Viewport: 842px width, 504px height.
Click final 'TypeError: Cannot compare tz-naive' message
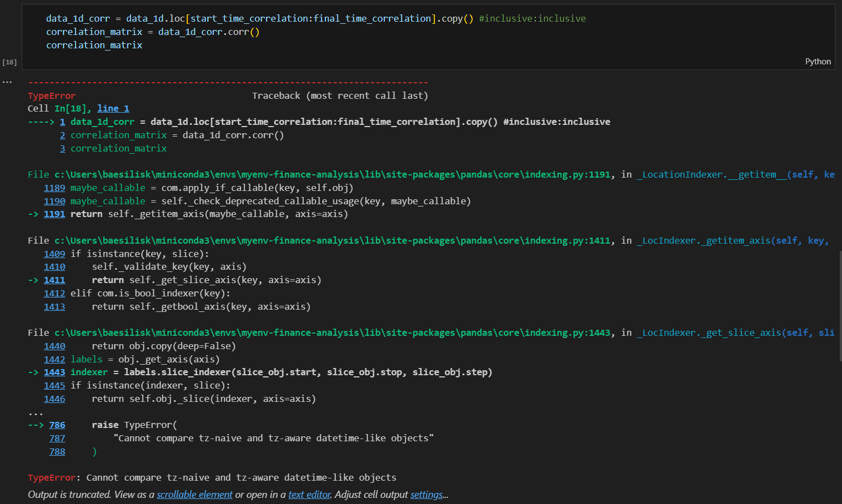click(x=212, y=478)
